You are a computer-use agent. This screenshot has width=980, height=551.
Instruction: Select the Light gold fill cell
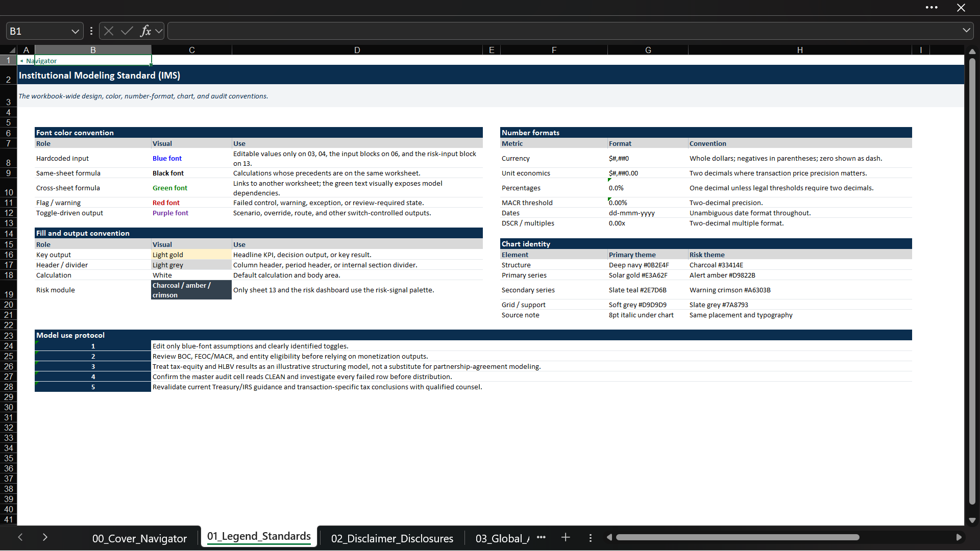191,255
